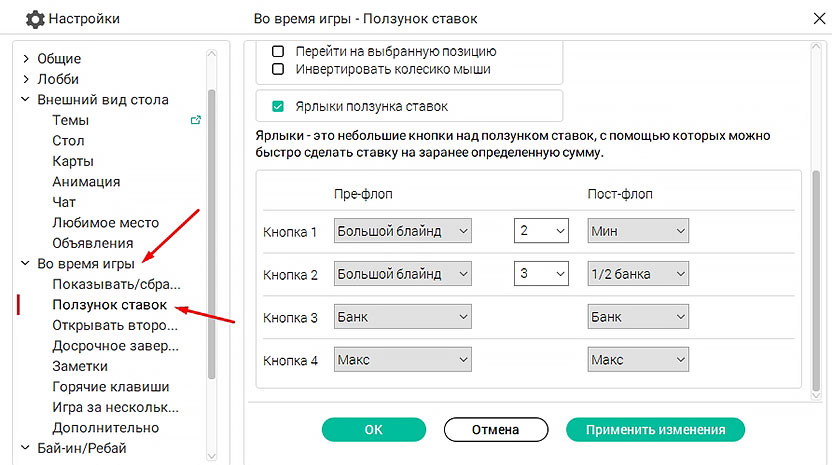Image resolution: width=832 pixels, height=465 pixels.
Task: Click the settings gear icon
Action: pyautogui.click(x=35, y=19)
